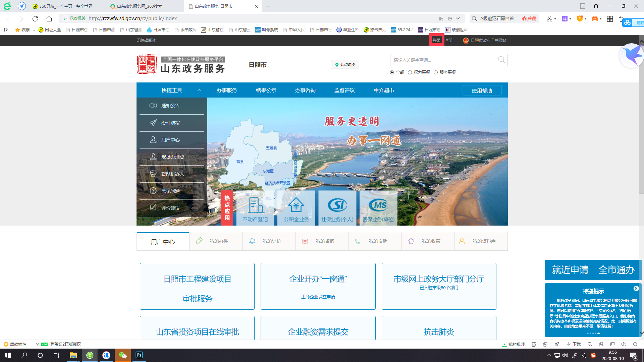
Task: Select the 全部 radio button
Action: pos(392,72)
